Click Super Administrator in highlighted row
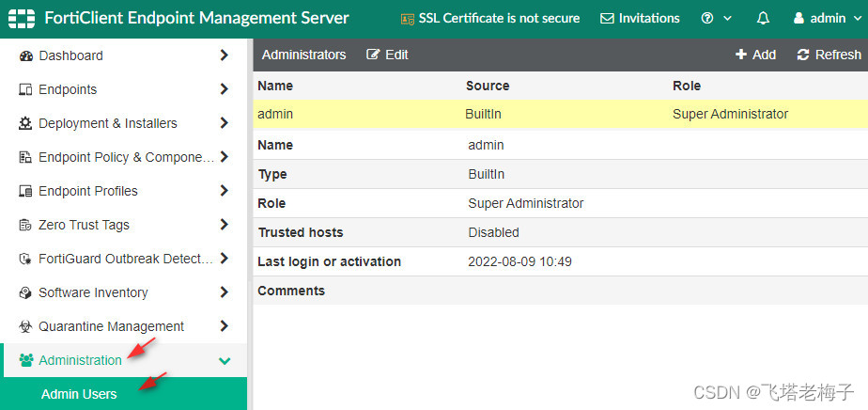868x410 pixels. click(730, 114)
